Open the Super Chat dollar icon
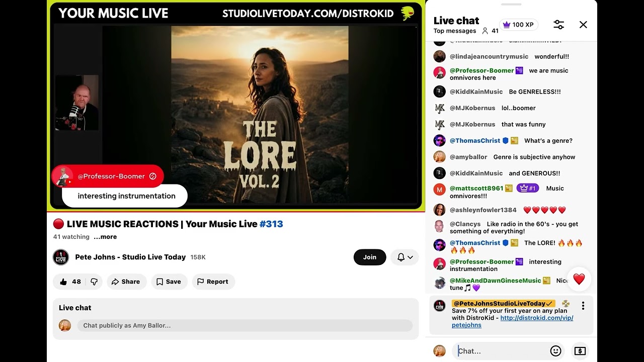The image size is (644, 362). click(x=580, y=351)
